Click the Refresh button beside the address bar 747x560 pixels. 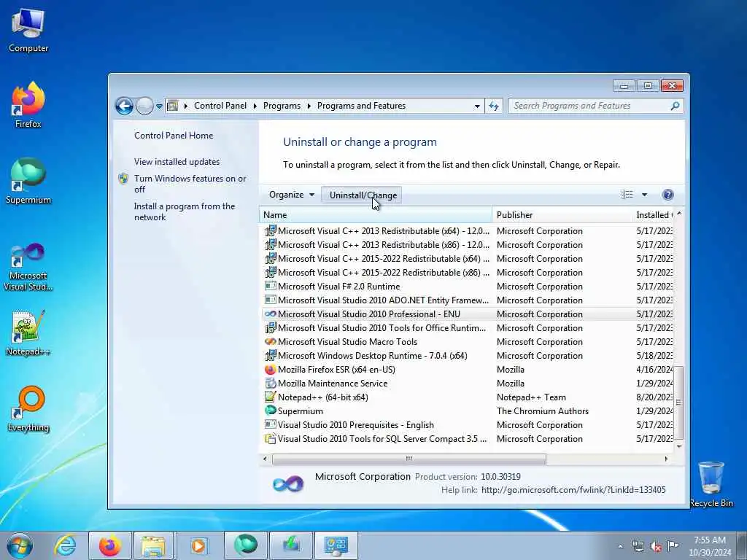[494, 106]
